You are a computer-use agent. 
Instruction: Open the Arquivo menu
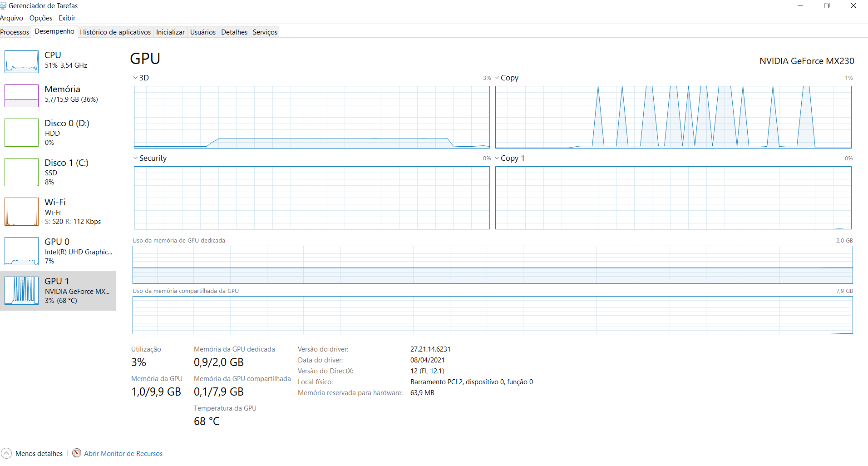[12, 18]
